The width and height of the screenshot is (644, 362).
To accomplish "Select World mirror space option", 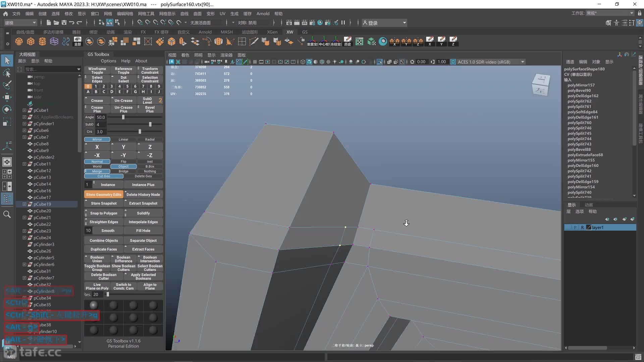I will click(97, 167).
